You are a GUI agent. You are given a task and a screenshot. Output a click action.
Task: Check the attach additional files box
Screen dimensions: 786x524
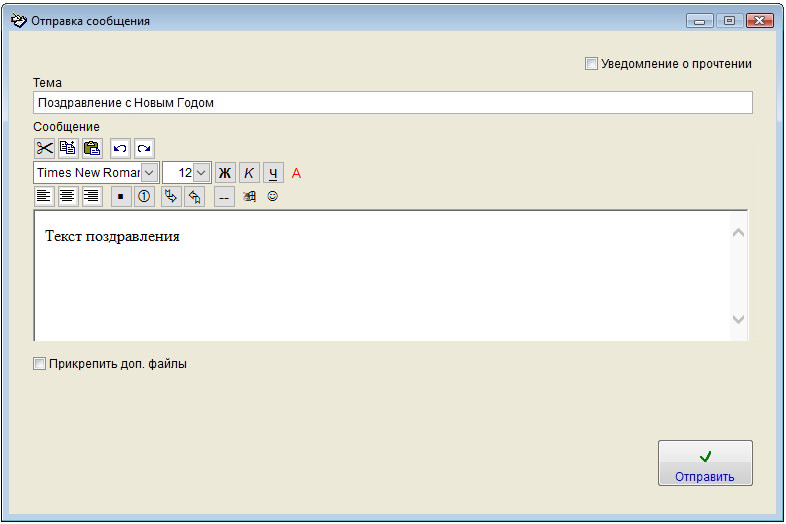[x=40, y=364]
